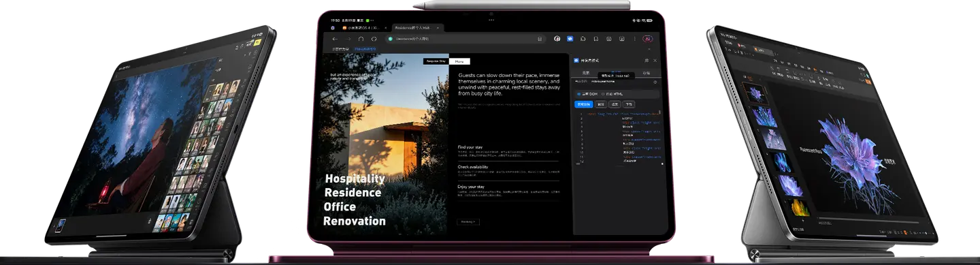The width and height of the screenshot is (980, 265).
Task: Click the Office heading
Action: point(340,207)
